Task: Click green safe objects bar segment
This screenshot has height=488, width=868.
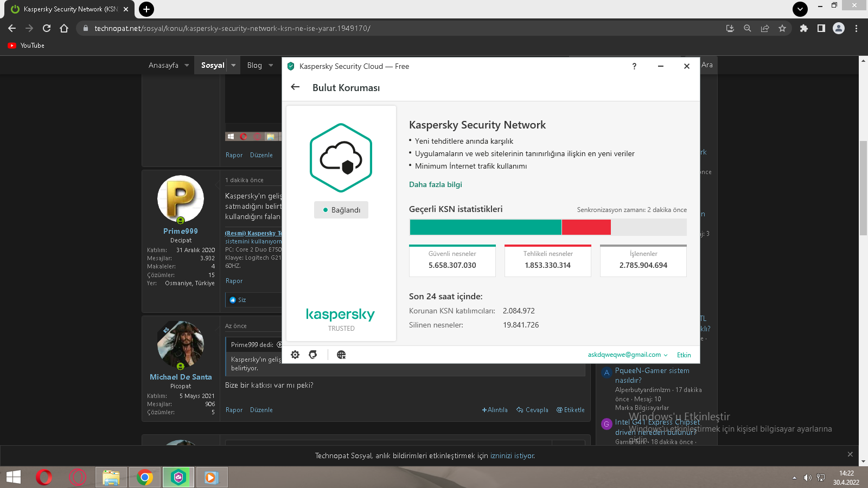Action: tap(486, 227)
